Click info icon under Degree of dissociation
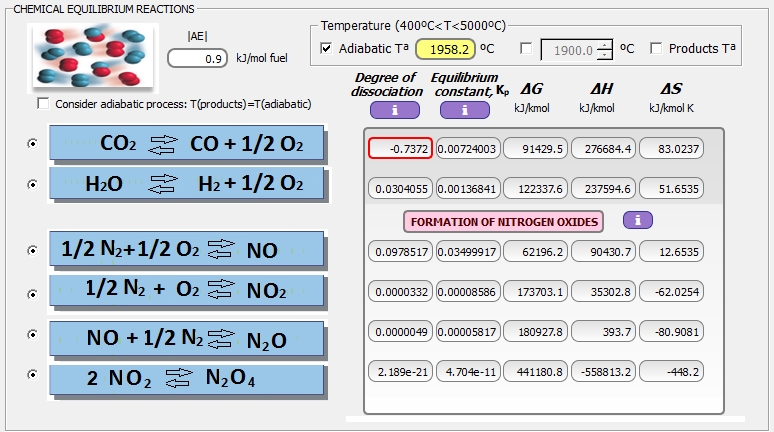Image resolution: width=774 pixels, height=432 pixels. click(x=394, y=110)
